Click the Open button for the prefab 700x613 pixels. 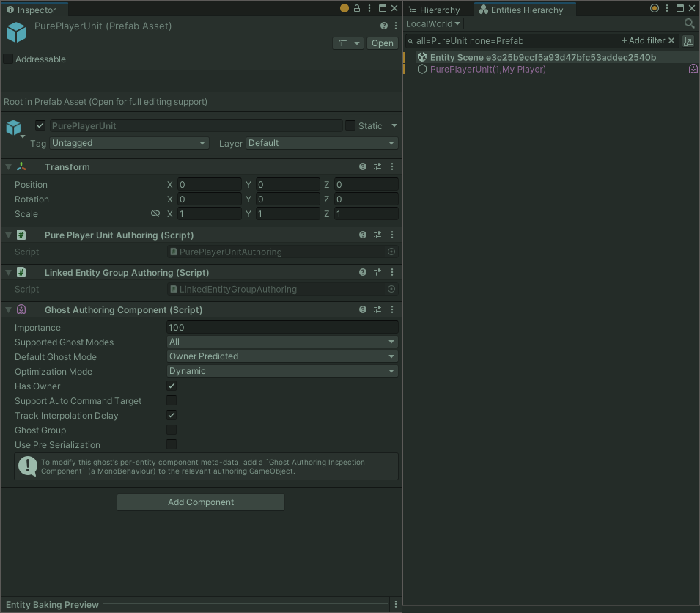pos(382,43)
